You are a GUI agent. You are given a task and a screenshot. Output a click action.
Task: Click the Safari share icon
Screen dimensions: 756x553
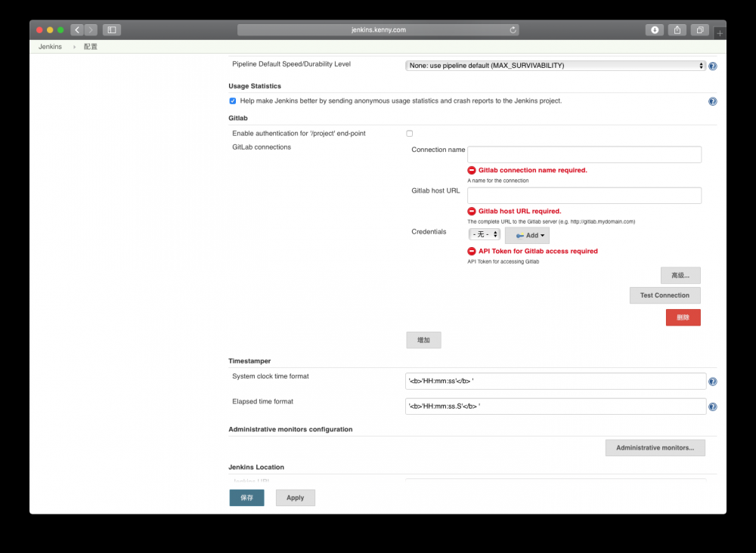[x=677, y=30]
